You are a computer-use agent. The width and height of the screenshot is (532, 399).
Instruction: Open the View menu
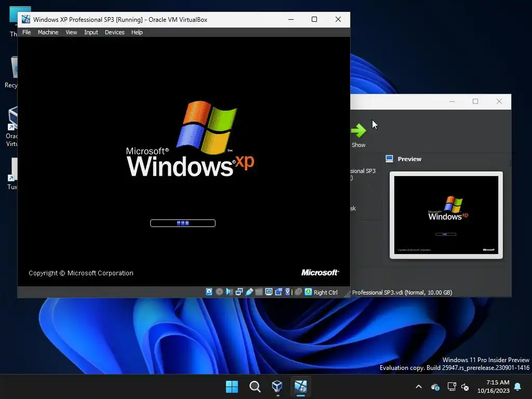71,32
